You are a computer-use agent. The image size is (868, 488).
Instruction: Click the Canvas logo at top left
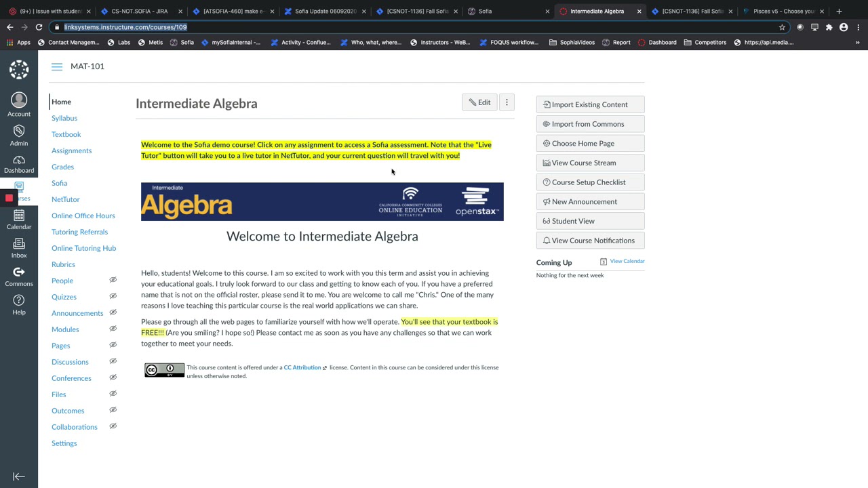point(19,69)
